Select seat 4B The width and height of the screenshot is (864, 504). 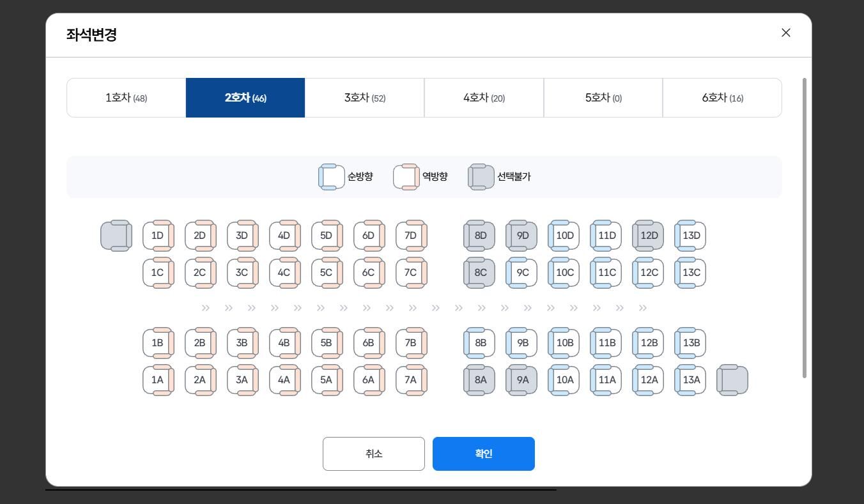click(284, 343)
